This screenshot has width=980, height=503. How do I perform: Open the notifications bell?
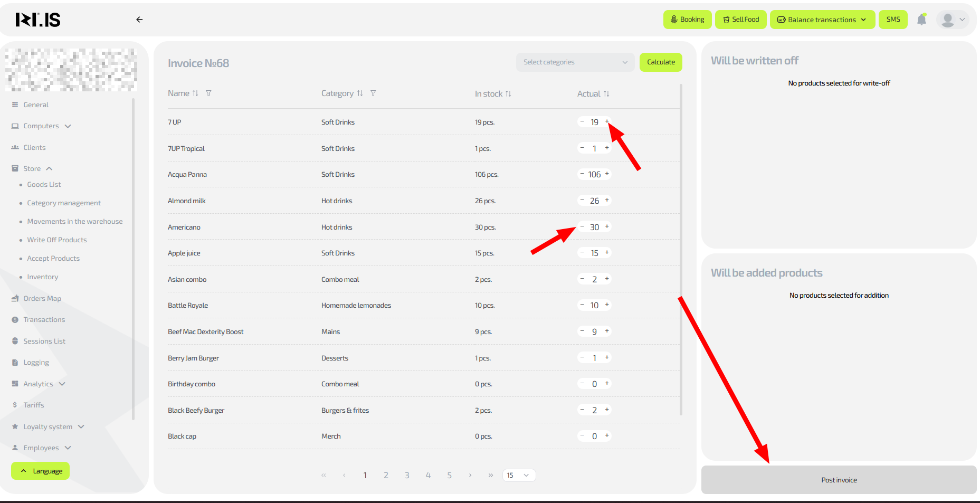[x=921, y=20]
